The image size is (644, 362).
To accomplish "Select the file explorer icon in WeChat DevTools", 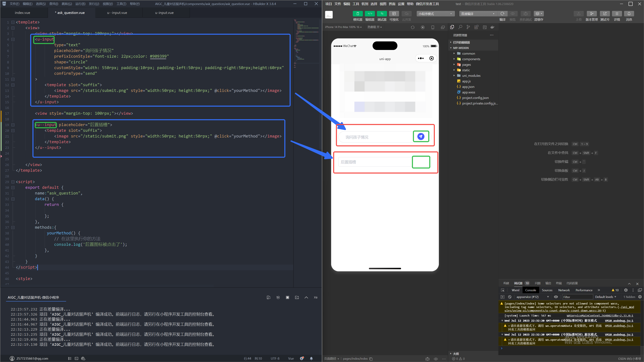I will point(452,27).
